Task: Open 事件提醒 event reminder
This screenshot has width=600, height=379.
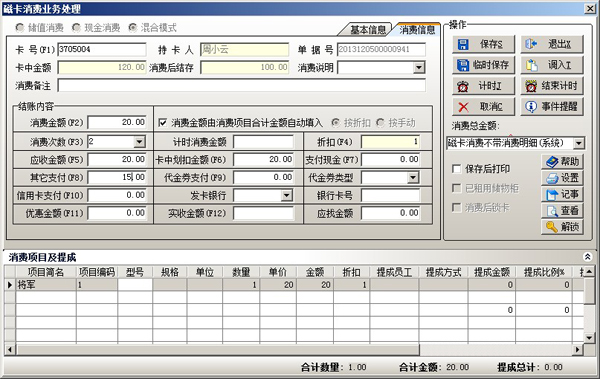Action: (x=552, y=106)
